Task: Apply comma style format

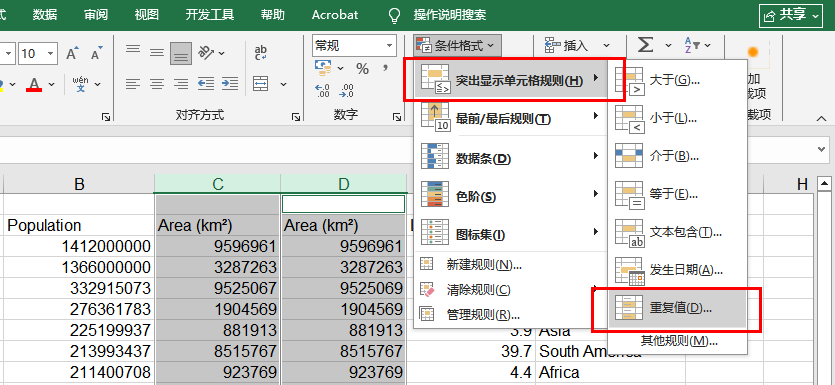Action: [x=385, y=69]
